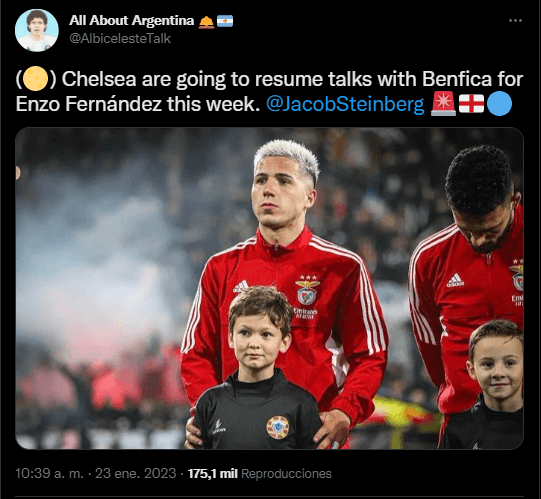Click the blue circle emoji ending the tweet
The image size is (541, 499).
[x=499, y=104]
